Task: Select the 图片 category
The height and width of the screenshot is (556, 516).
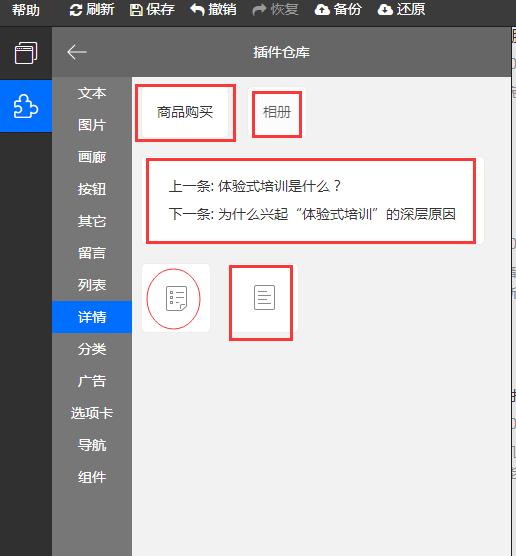Action: click(x=92, y=125)
